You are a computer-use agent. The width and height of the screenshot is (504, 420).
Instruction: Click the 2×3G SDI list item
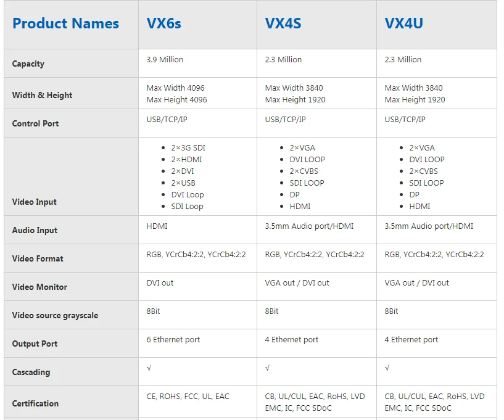click(188, 148)
